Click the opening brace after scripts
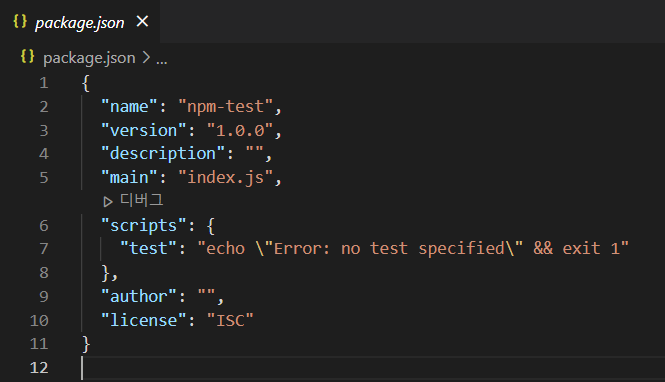Viewport: 665px width, 382px height. coord(211,226)
